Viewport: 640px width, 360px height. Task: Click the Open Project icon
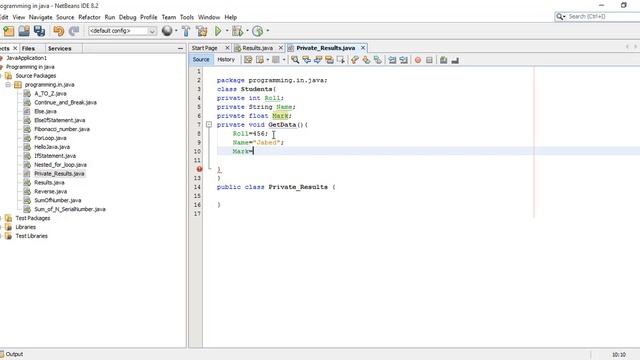coord(24,31)
